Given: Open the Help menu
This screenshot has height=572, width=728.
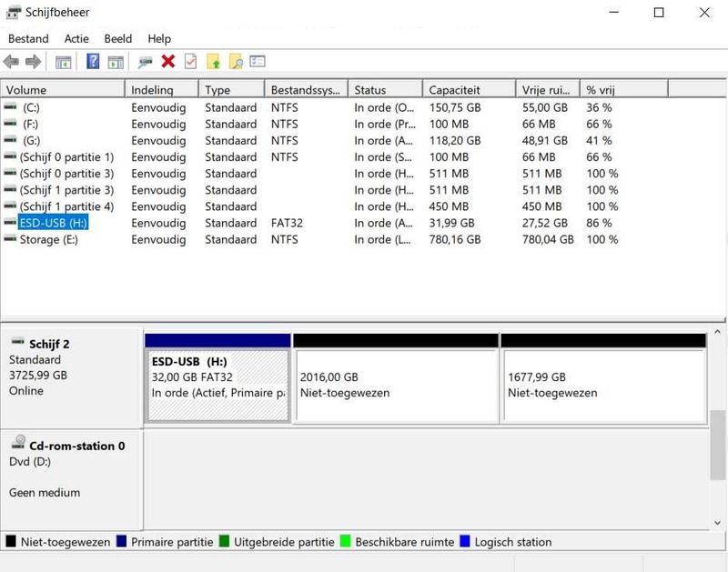Looking at the screenshot, I should point(159,39).
